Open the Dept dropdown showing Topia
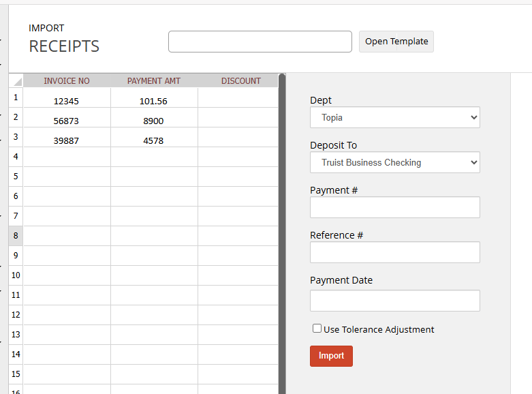The width and height of the screenshot is (532, 394). pos(395,117)
